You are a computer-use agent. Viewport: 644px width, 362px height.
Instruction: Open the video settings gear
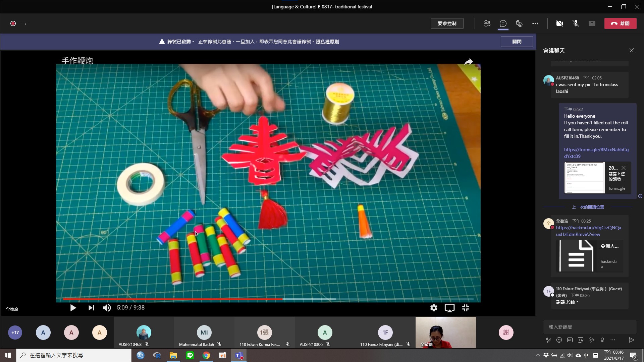click(433, 308)
